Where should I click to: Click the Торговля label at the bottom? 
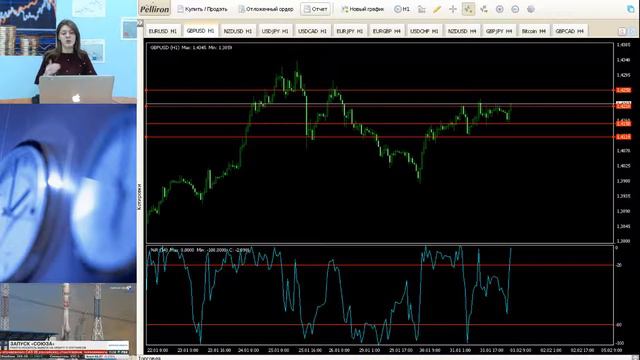(x=149, y=358)
